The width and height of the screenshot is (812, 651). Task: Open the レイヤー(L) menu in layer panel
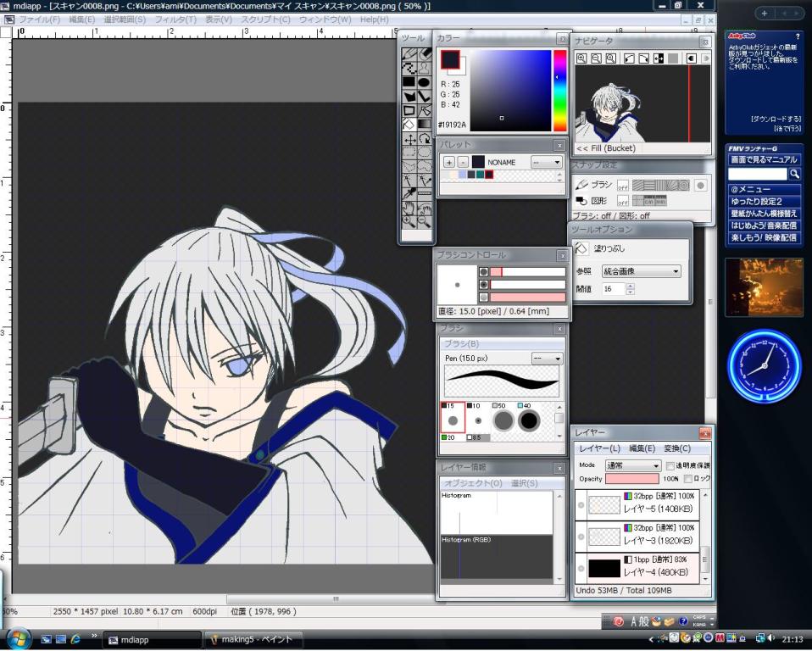[599, 448]
